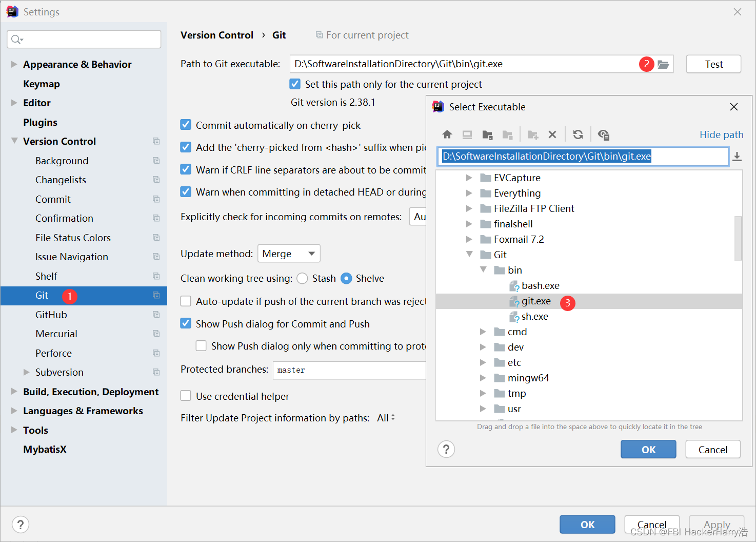Toggle the cherry-picked from hash suffix checkbox
The height and width of the screenshot is (542, 756).
click(x=186, y=147)
